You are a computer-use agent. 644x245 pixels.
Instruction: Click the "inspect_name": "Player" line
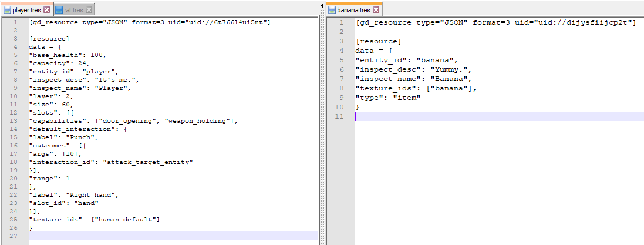80,88
